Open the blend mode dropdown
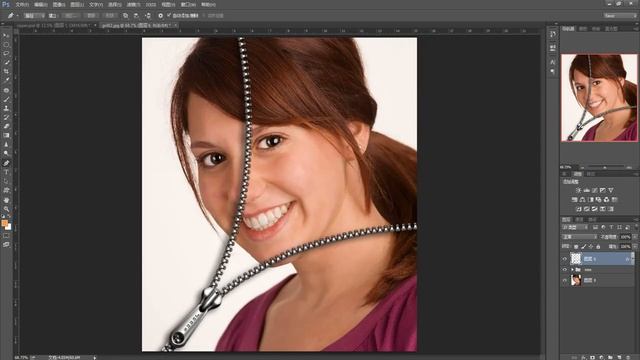 [x=580, y=237]
